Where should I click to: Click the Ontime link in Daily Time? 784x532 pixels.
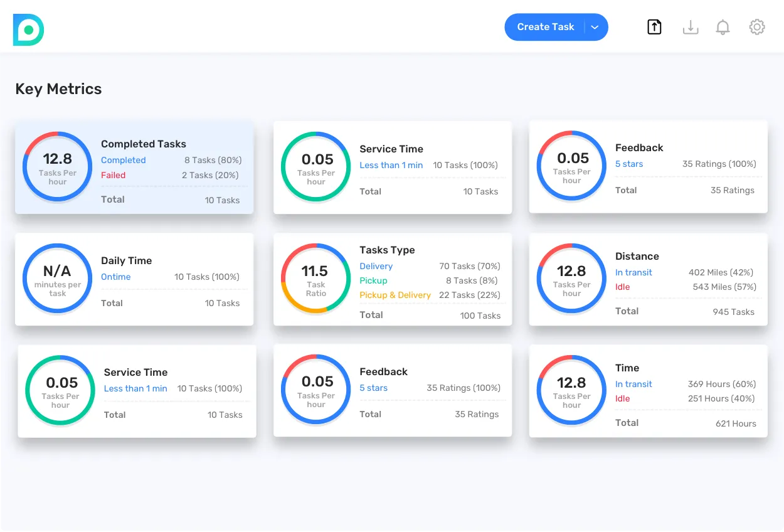coord(116,277)
